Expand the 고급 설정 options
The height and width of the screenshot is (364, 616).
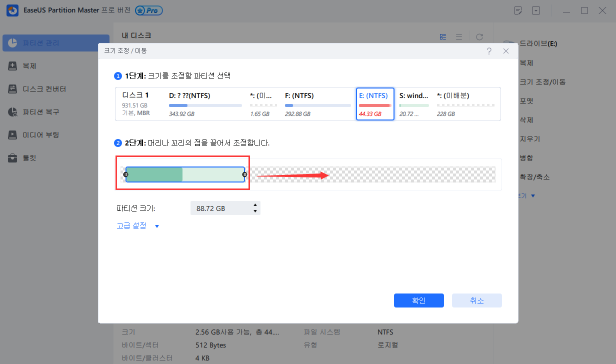point(131,225)
